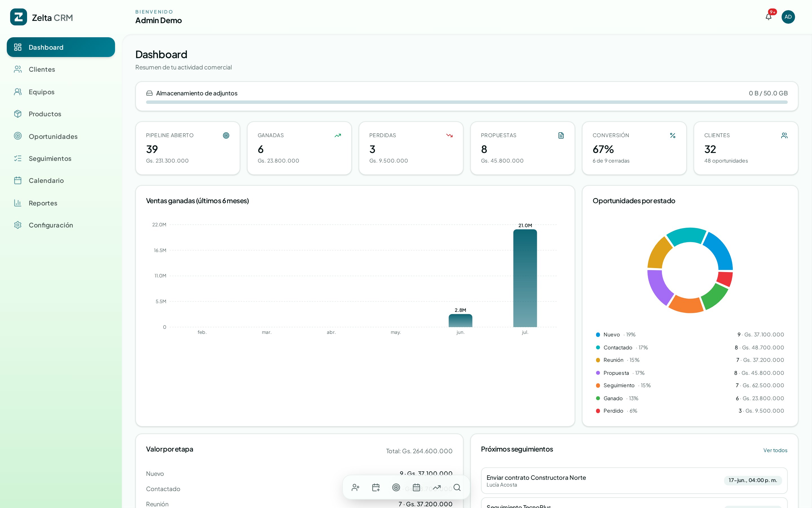Screen dimensions: 812x508
Task: Click Lucía Acosta in the follow-up card
Action: tap(502, 485)
